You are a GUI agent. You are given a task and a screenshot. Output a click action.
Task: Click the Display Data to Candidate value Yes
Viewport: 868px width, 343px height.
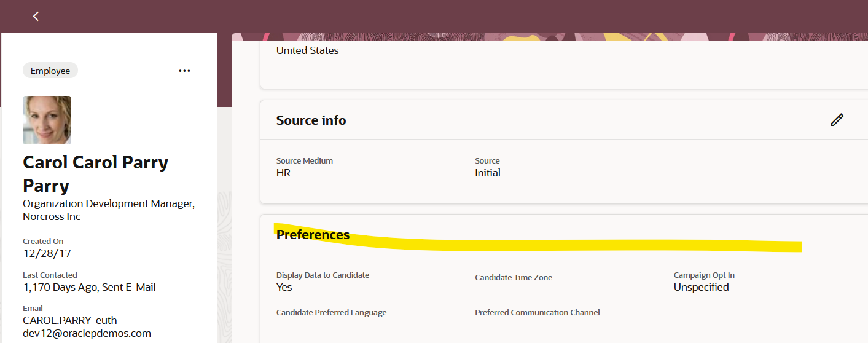284,287
